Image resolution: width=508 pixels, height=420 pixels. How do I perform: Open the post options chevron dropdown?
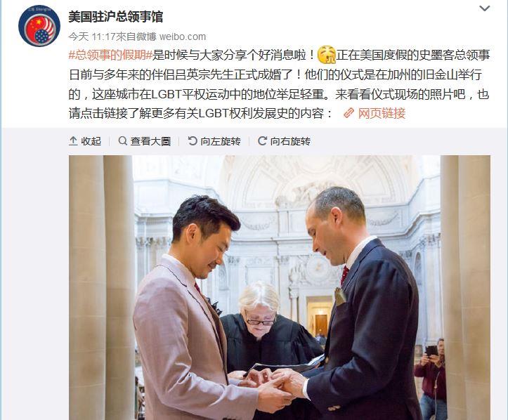click(x=484, y=8)
